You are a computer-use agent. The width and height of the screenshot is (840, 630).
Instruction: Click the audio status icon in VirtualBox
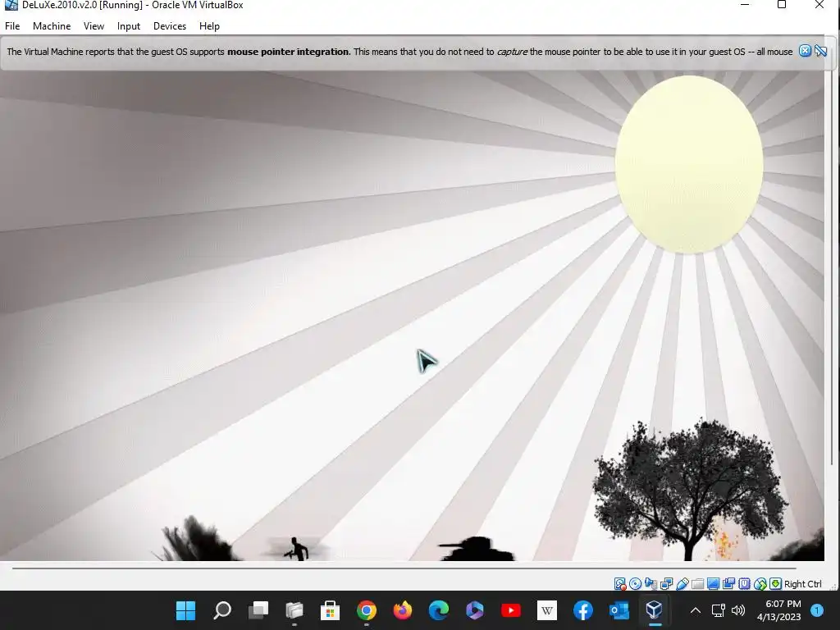(651, 584)
